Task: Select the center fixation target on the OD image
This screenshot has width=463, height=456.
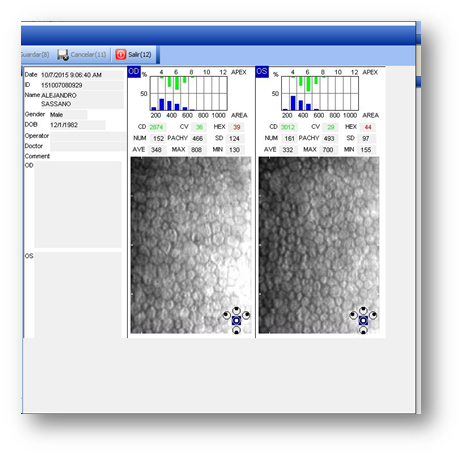Action: (236, 320)
